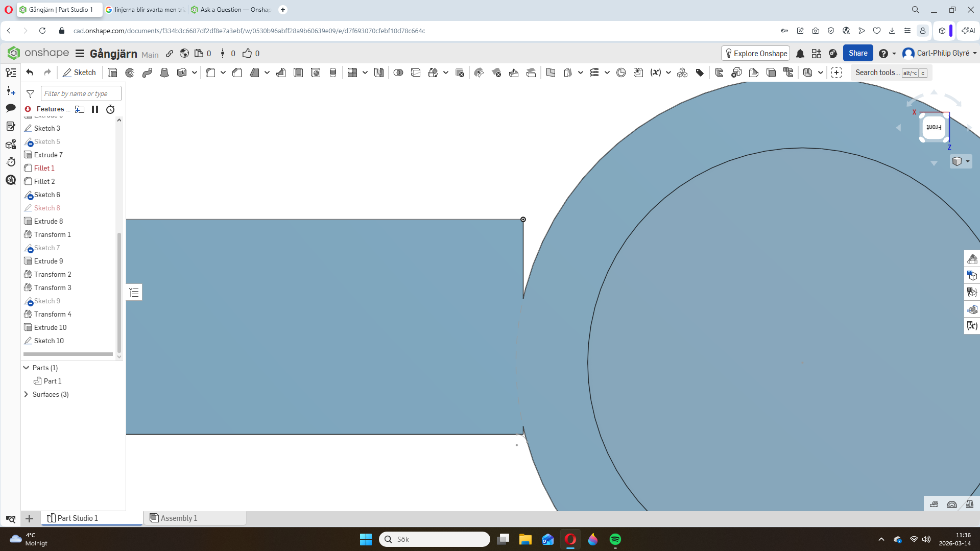Open the insert feature icon in left sidebar
The width and height of the screenshot is (980, 551).
click(11, 91)
